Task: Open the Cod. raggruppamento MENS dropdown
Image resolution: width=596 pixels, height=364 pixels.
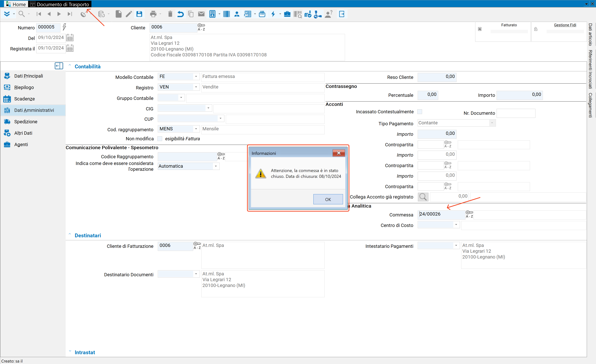Action: (196, 129)
